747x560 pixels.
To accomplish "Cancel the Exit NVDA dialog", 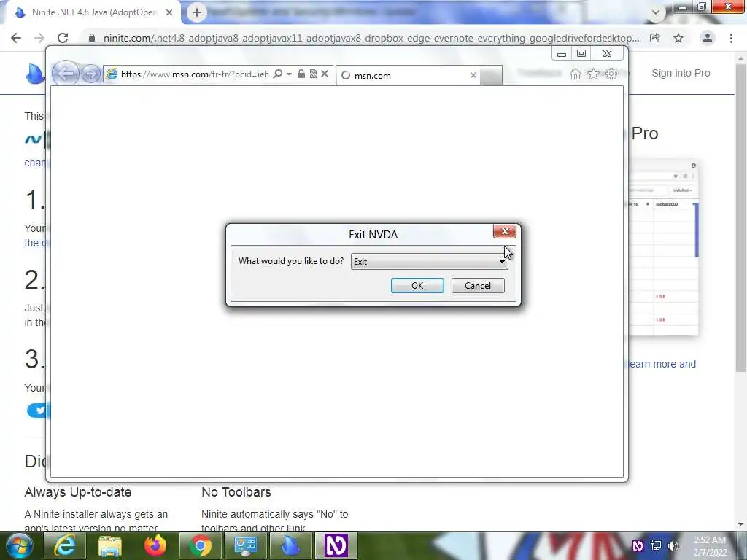I will tap(478, 285).
